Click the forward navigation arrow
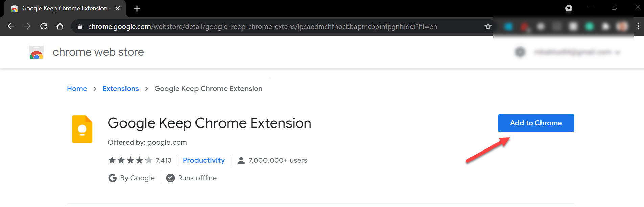 [x=27, y=26]
